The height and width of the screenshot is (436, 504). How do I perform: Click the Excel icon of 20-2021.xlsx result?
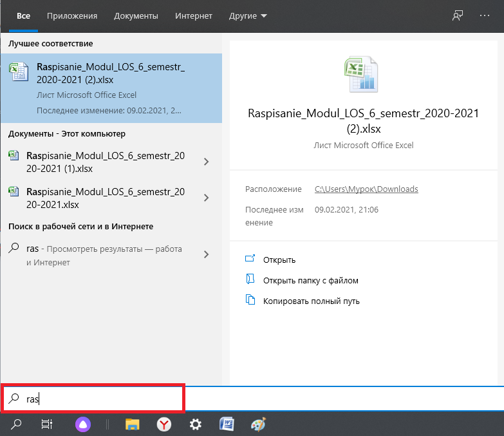tap(14, 192)
